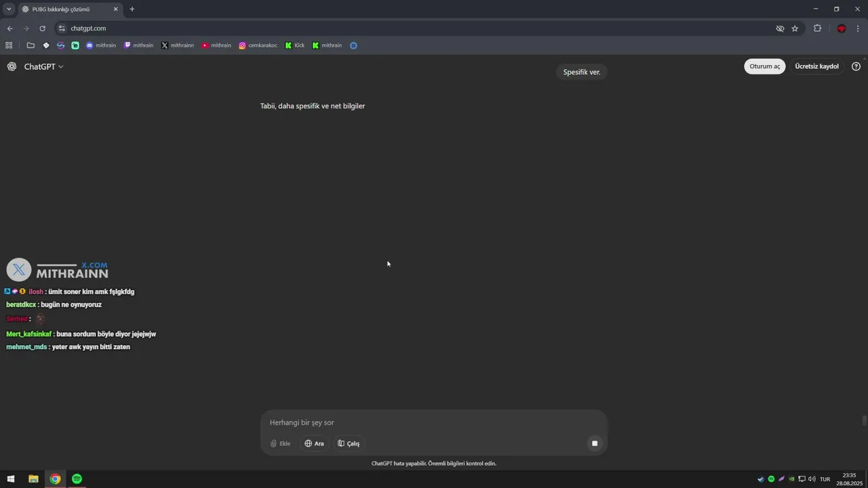
Task: Open the X mithrainn bookmark
Action: coord(177,45)
